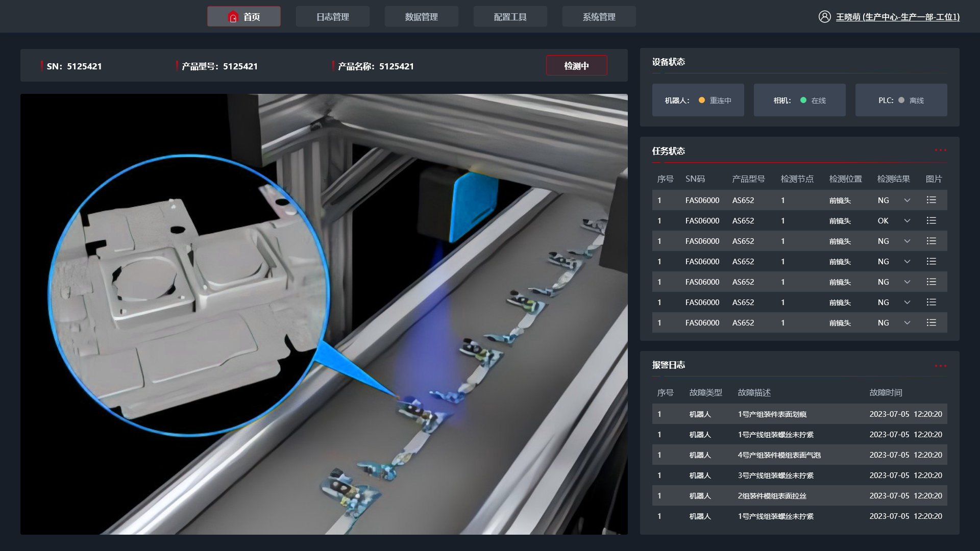Open the 报警日志 panel three-dot menu
The image size is (980, 551).
click(x=940, y=366)
